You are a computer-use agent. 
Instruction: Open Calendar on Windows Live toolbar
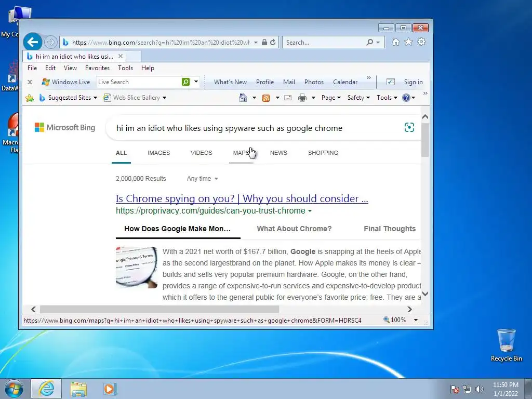(x=345, y=82)
